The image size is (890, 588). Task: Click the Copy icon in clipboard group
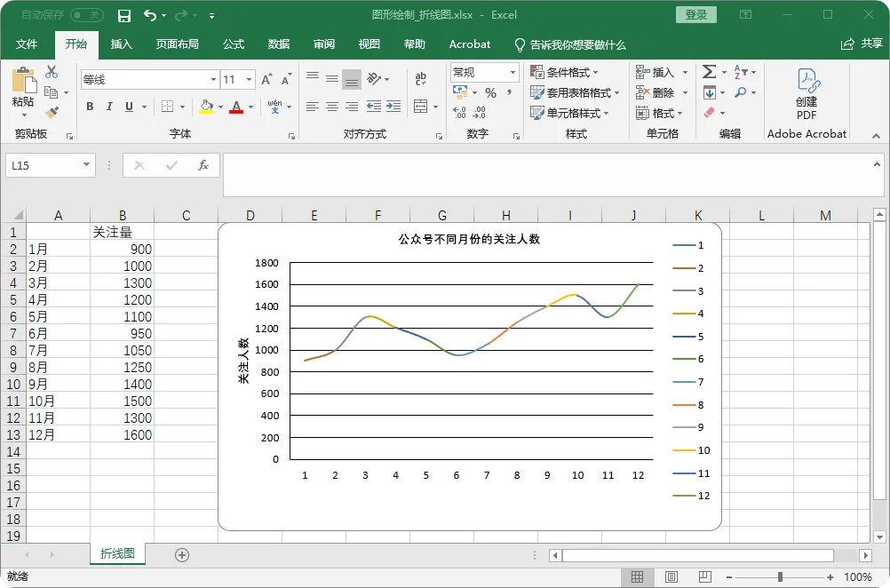52,92
